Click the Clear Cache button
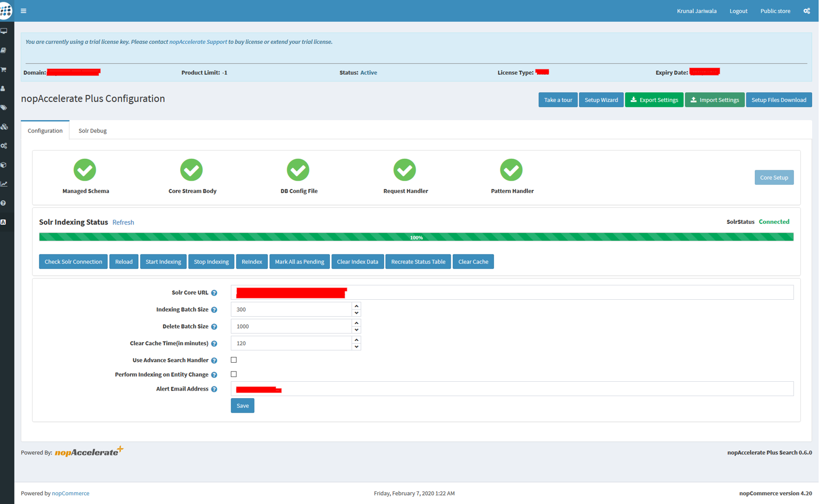This screenshot has width=826, height=504. click(x=473, y=262)
